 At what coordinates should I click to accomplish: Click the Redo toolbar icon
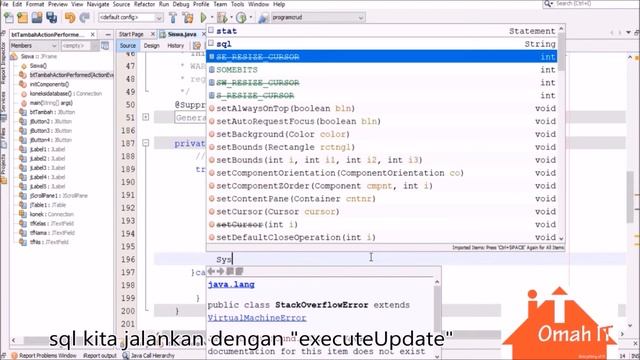pyautogui.click(x=84, y=18)
